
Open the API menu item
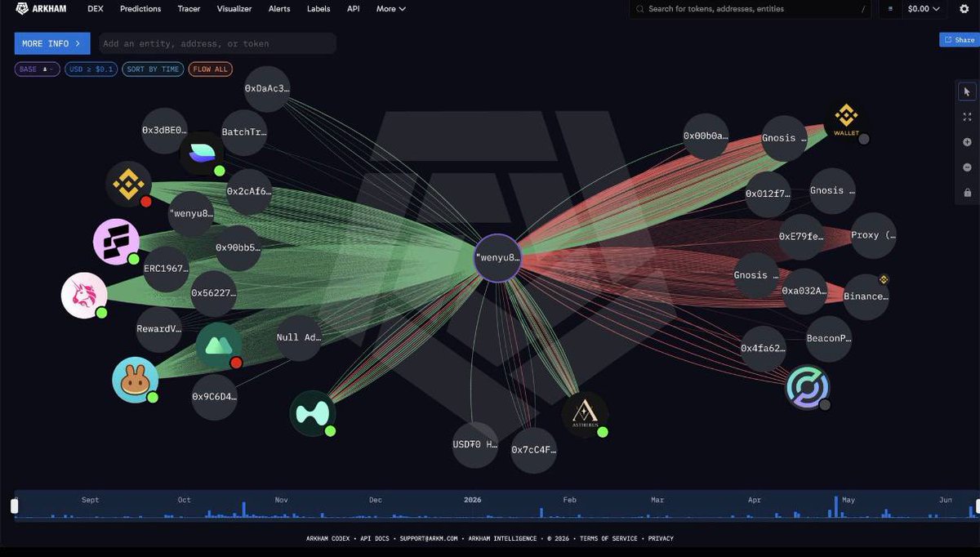(x=353, y=9)
